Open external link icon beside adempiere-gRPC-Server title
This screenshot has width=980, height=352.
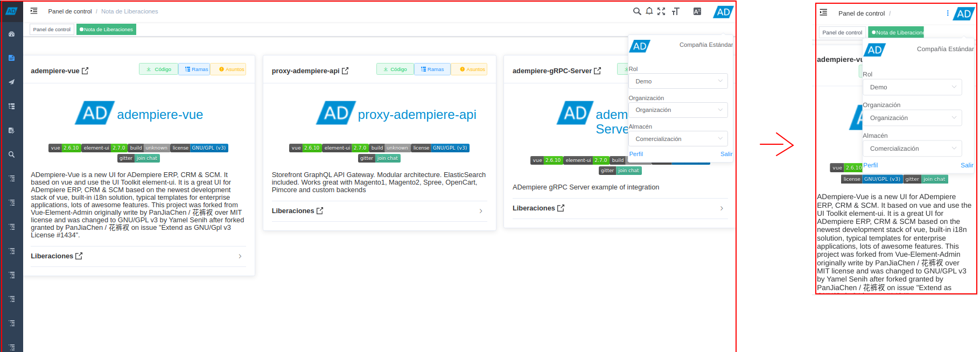click(597, 71)
